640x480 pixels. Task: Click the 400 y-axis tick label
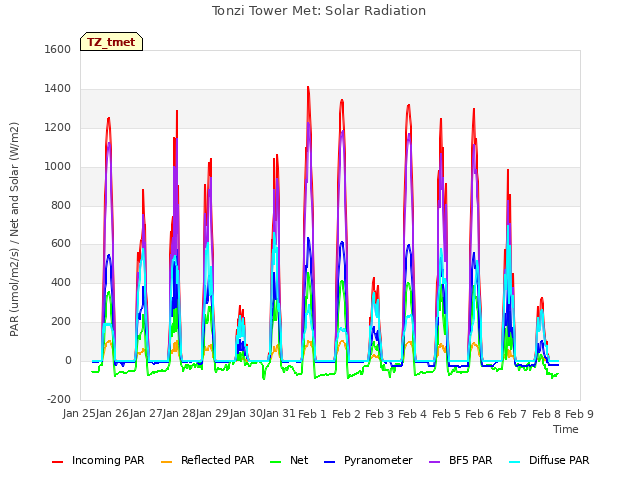coord(61,282)
